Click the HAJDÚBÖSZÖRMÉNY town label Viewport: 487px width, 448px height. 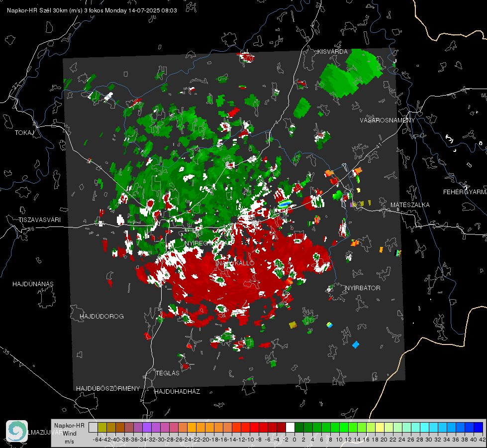coord(108,389)
